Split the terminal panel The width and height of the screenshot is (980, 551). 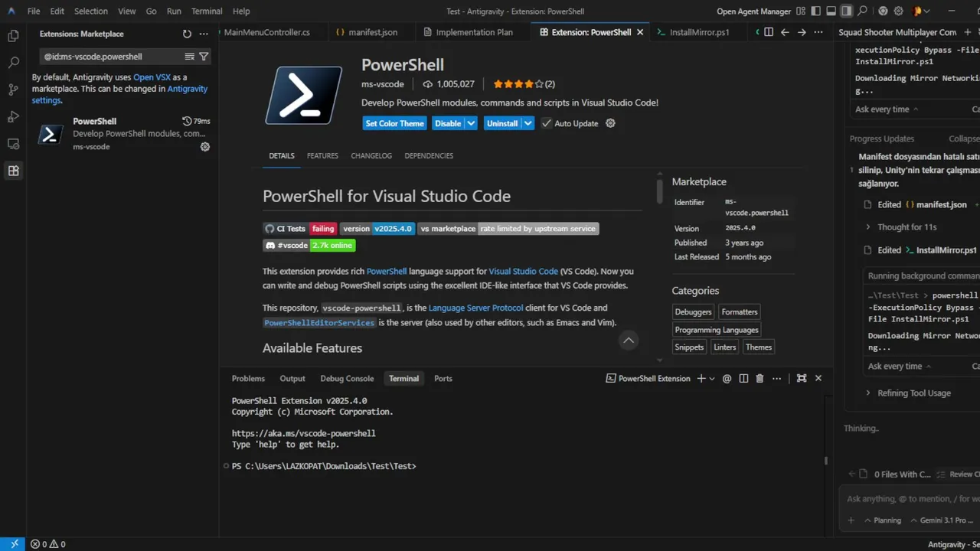(x=743, y=378)
